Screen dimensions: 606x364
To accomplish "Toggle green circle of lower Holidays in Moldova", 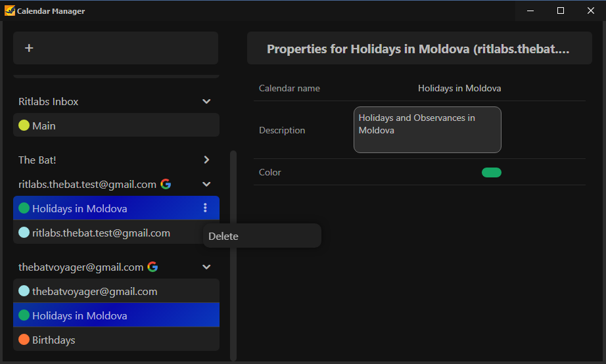I will (24, 315).
